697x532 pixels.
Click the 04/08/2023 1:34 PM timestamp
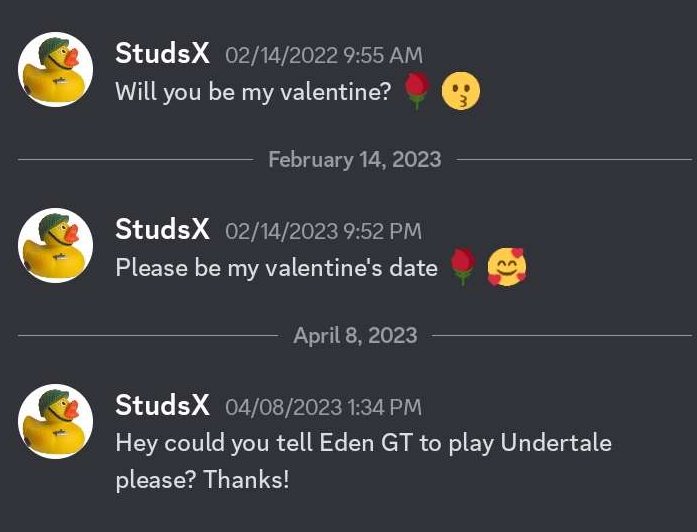tap(323, 408)
